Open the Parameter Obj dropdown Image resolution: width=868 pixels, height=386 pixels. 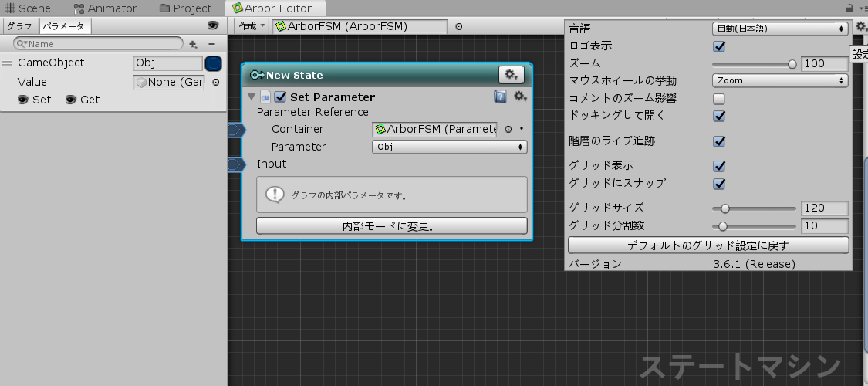pyautogui.click(x=450, y=147)
